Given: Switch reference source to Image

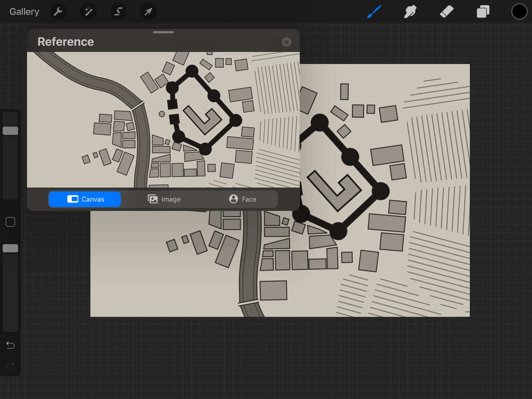Looking at the screenshot, I should tap(164, 199).
